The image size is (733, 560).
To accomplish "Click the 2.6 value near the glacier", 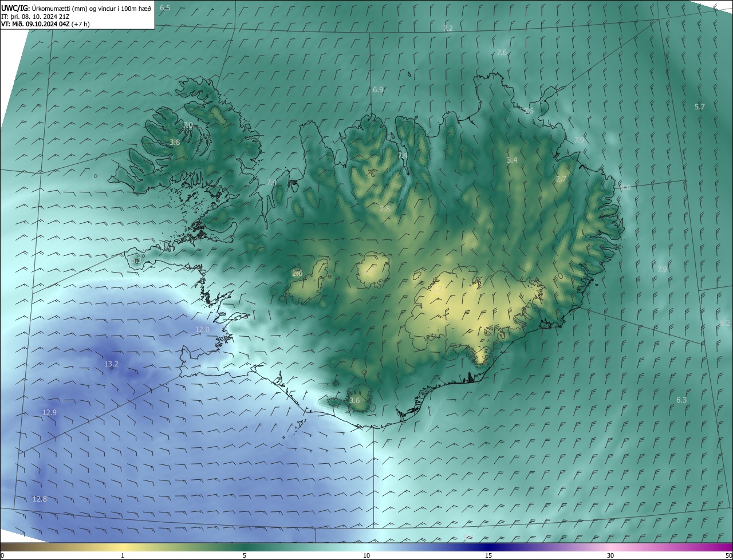I will (297, 273).
